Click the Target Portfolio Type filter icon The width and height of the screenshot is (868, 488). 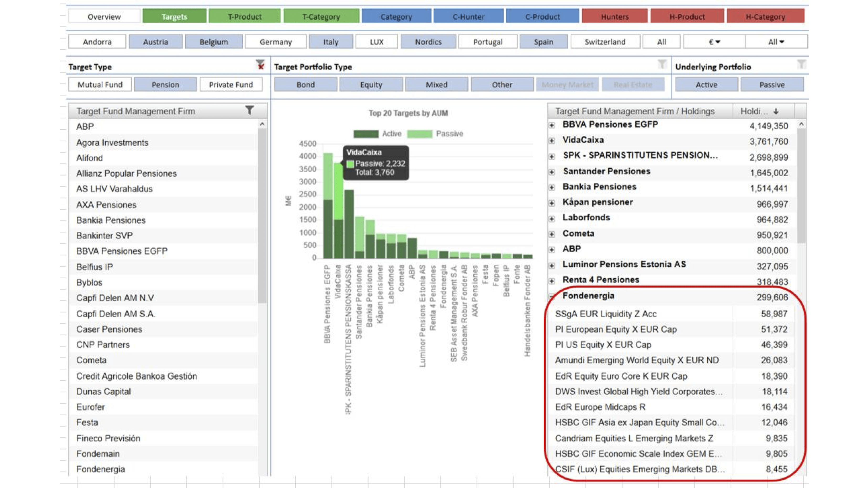(662, 64)
